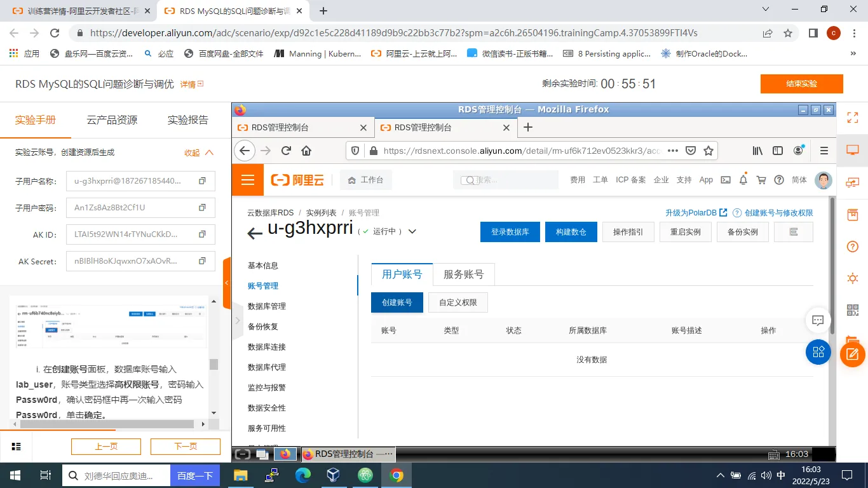
Task: Open File Explorer from the taskbar
Action: (240, 475)
